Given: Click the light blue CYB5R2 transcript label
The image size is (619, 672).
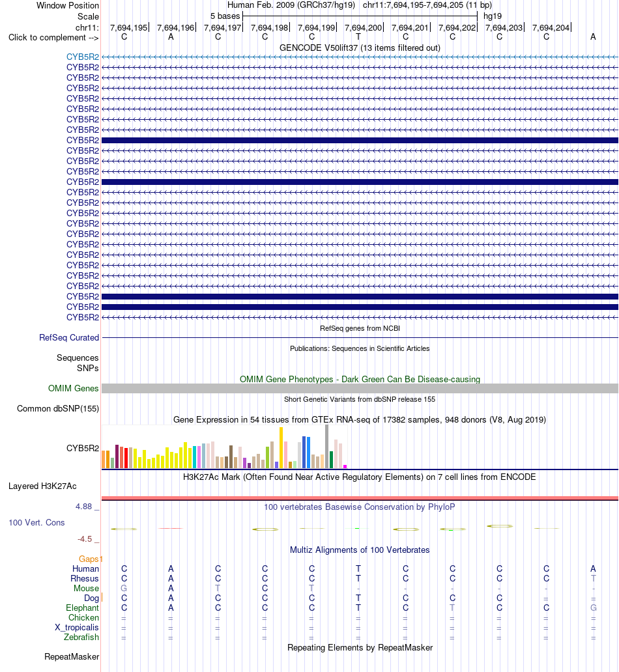Looking at the screenshot, I should tap(82, 57).
